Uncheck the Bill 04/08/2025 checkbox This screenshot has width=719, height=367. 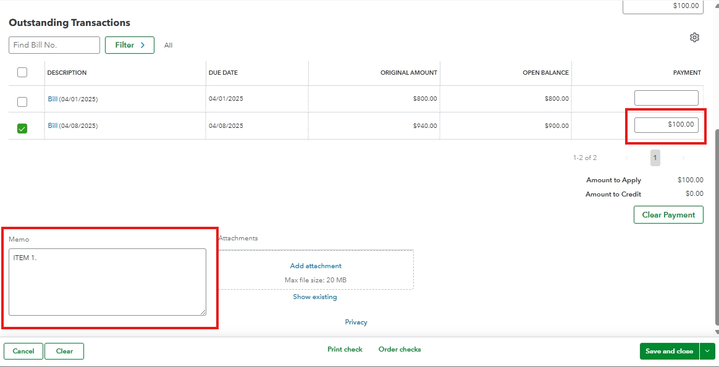[x=22, y=128]
